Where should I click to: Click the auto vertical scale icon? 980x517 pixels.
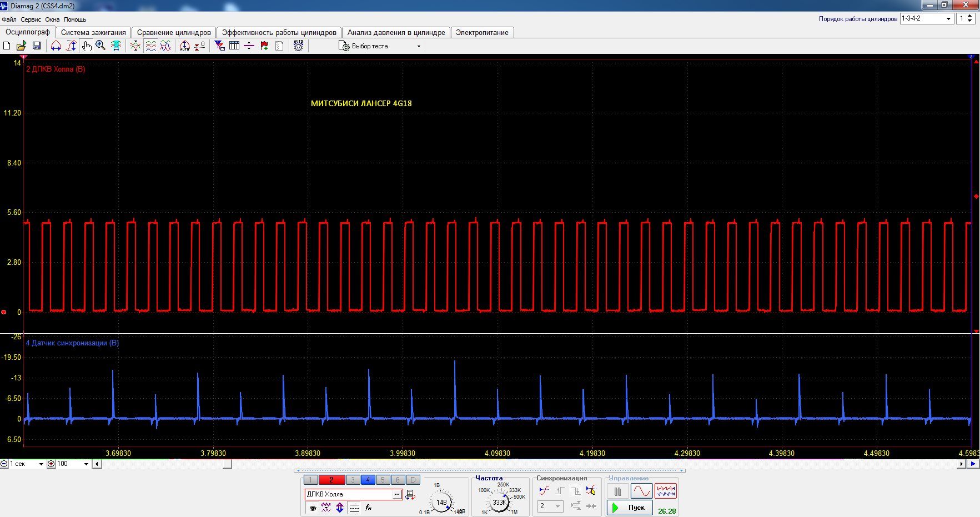[185, 46]
